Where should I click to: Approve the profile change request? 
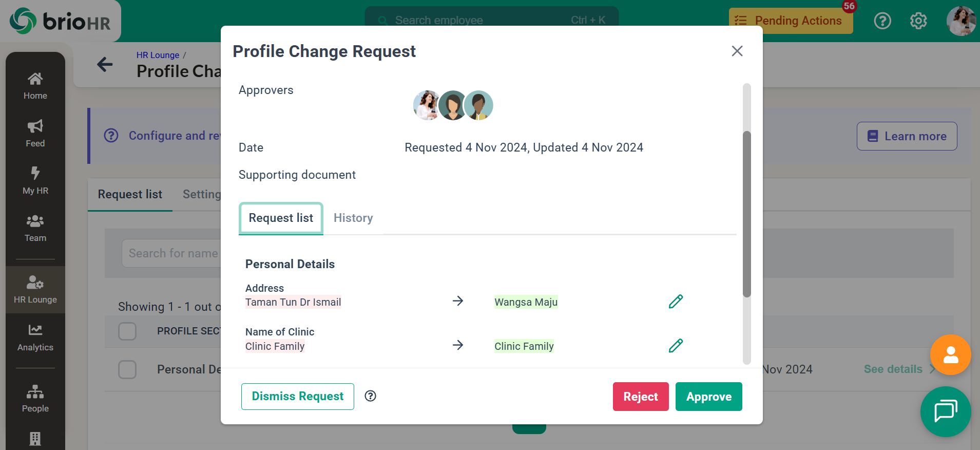click(708, 397)
